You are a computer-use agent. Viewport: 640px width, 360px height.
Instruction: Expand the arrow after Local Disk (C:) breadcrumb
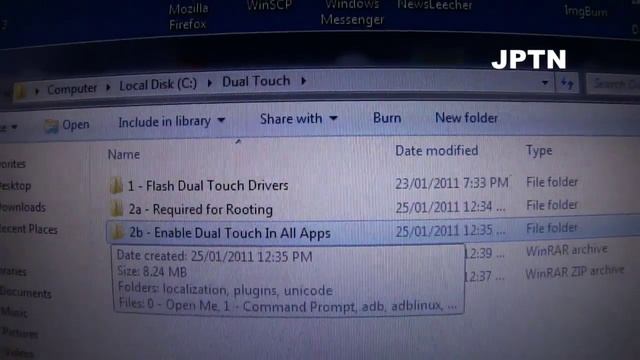209,83
